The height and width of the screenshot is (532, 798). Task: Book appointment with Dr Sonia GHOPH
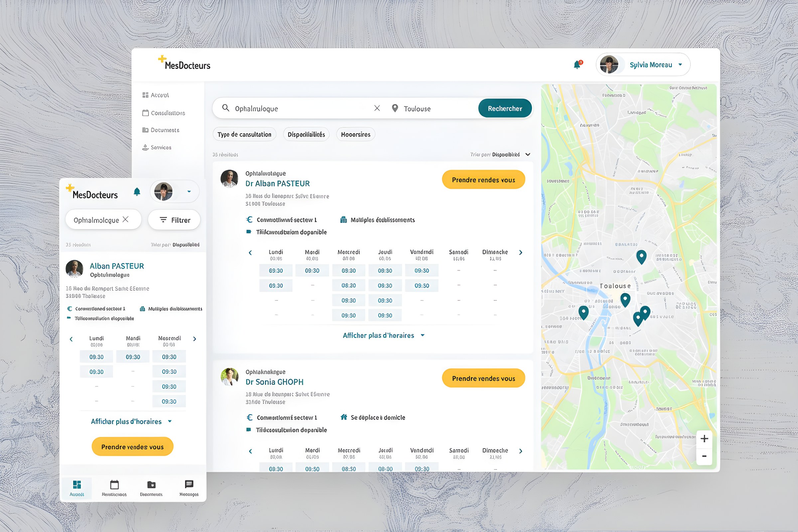point(483,378)
